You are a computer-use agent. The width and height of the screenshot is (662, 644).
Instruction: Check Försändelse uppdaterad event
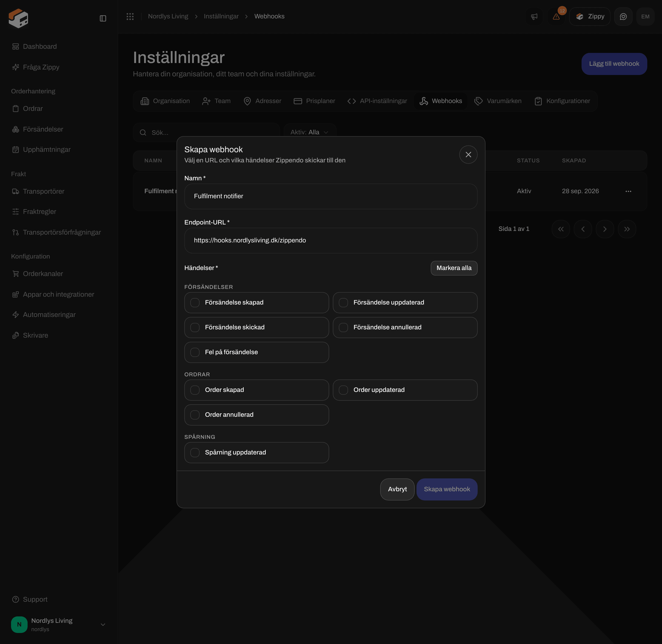[405, 303]
